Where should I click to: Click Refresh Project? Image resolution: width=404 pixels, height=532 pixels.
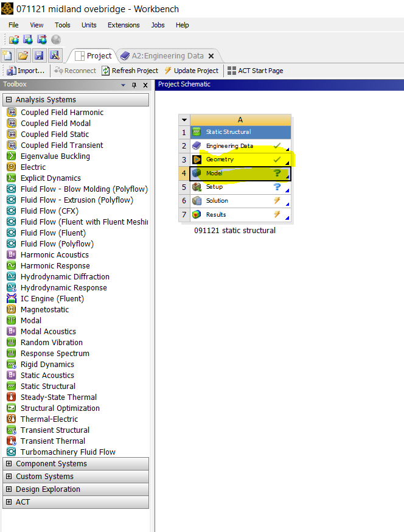(130, 71)
